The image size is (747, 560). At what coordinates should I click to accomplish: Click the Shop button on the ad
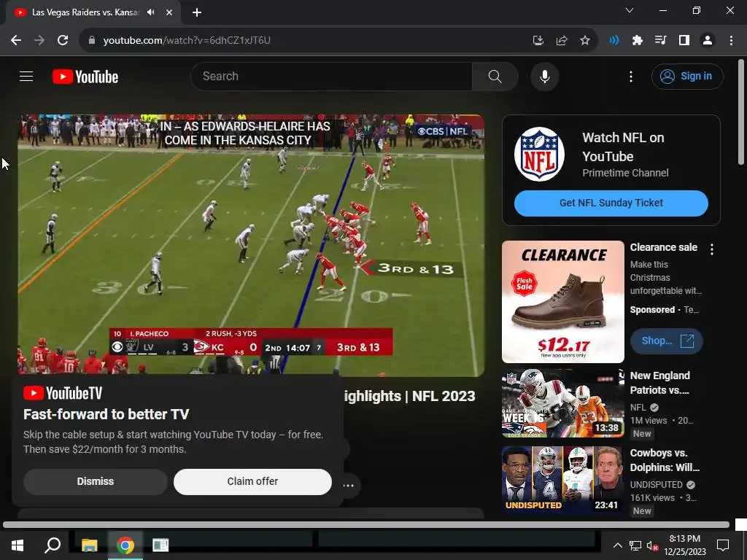[x=666, y=341]
